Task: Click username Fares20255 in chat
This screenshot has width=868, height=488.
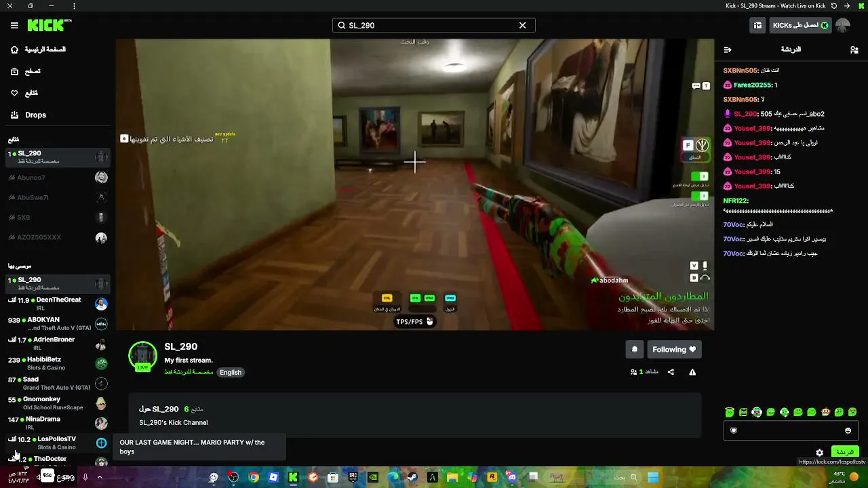Action: click(x=753, y=85)
